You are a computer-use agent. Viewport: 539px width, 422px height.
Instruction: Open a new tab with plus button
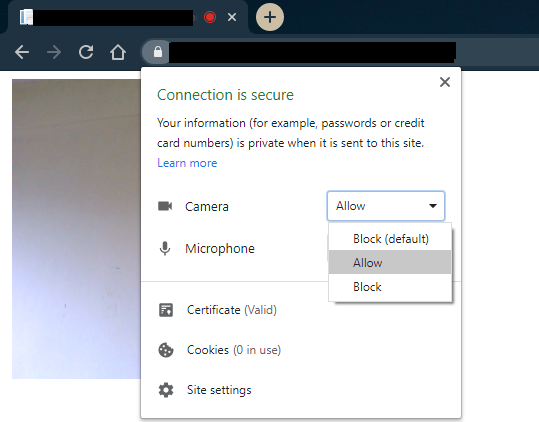270,17
